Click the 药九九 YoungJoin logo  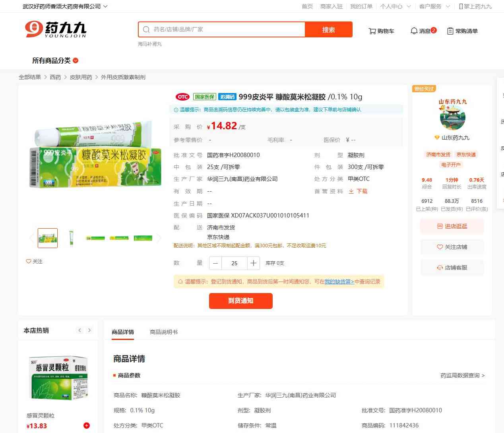click(x=56, y=29)
